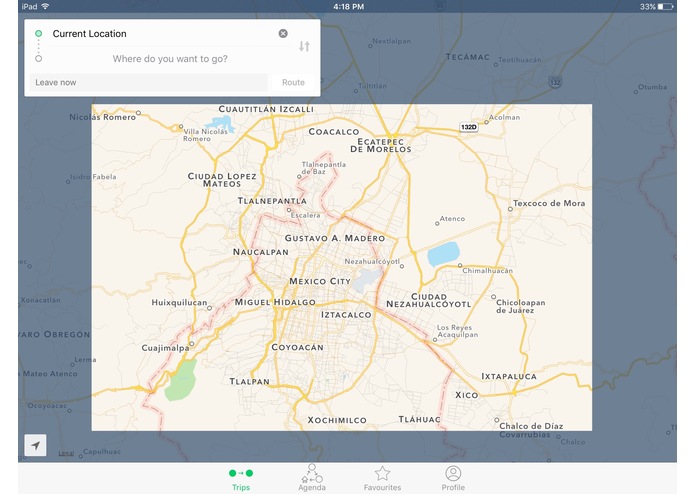Switch to the Agenda tab
Viewport: 695px width, 494px height.
click(x=312, y=478)
